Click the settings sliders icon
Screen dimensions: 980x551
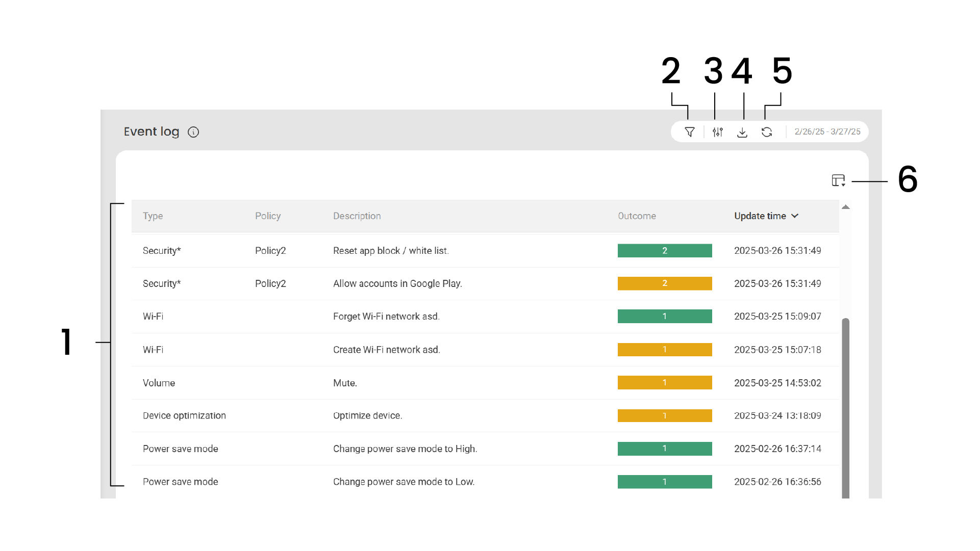(x=718, y=132)
